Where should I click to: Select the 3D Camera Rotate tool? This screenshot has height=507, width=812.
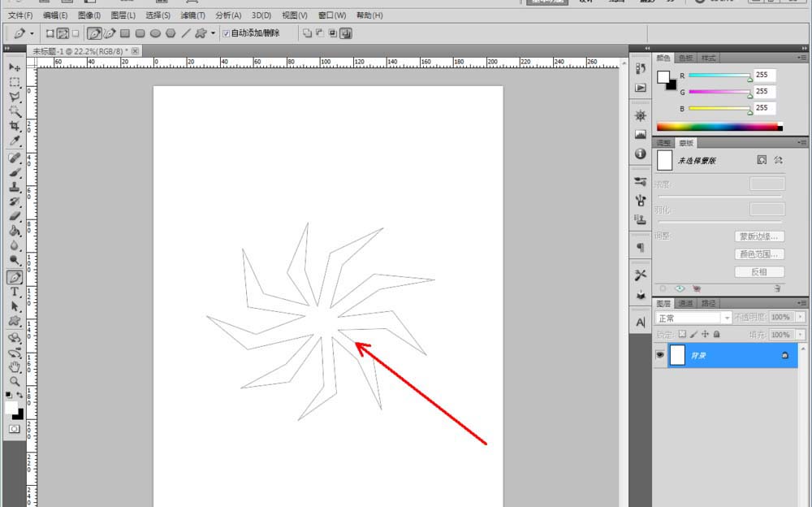point(15,353)
